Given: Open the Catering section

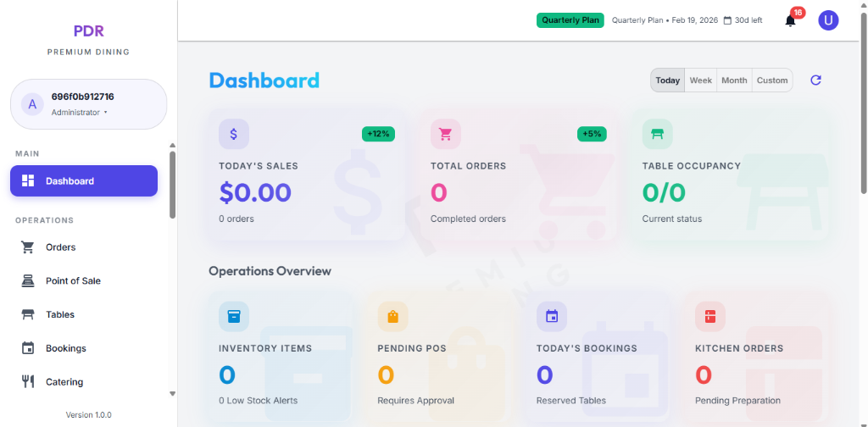Looking at the screenshot, I should (x=64, y=382).
